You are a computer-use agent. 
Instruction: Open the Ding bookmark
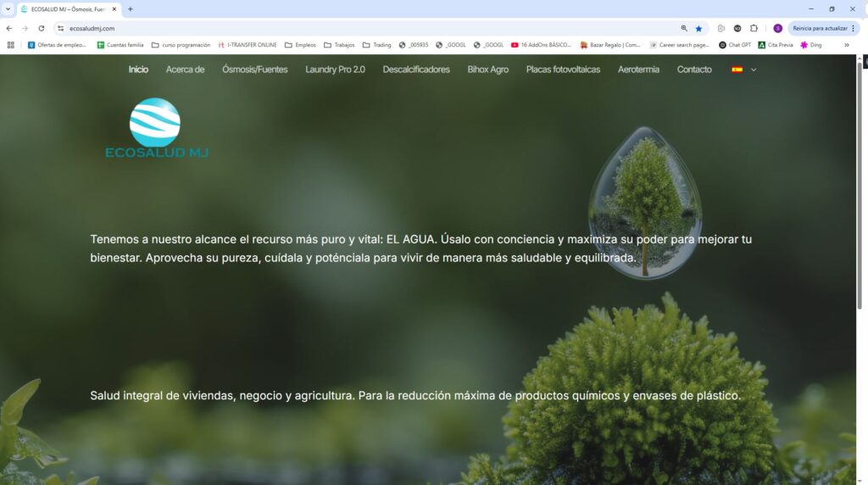click(811, 45)
